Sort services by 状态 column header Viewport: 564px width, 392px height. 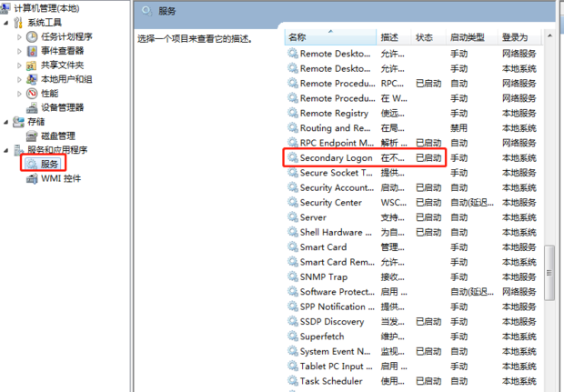coord(424,37)
